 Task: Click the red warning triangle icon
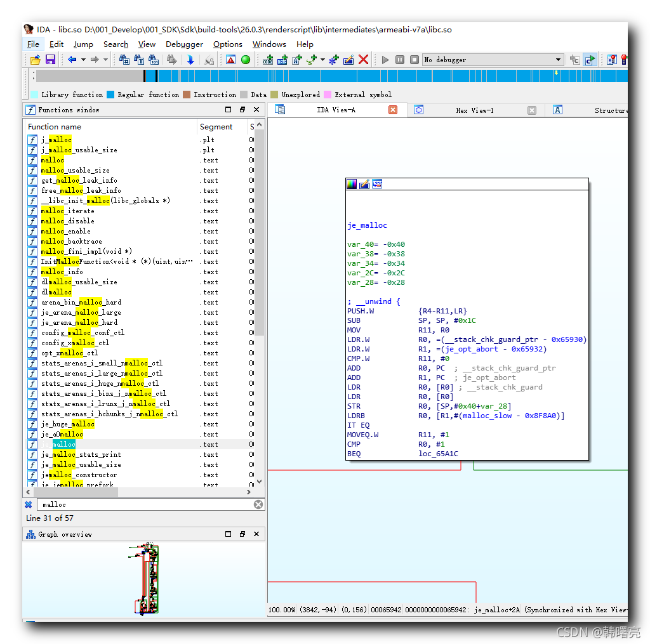point(231,60)
